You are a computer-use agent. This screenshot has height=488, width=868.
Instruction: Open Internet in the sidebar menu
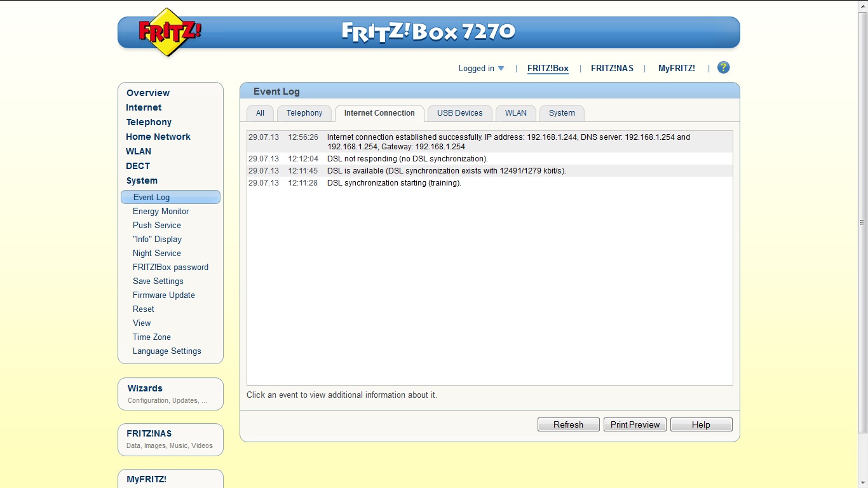pos(144,107)
